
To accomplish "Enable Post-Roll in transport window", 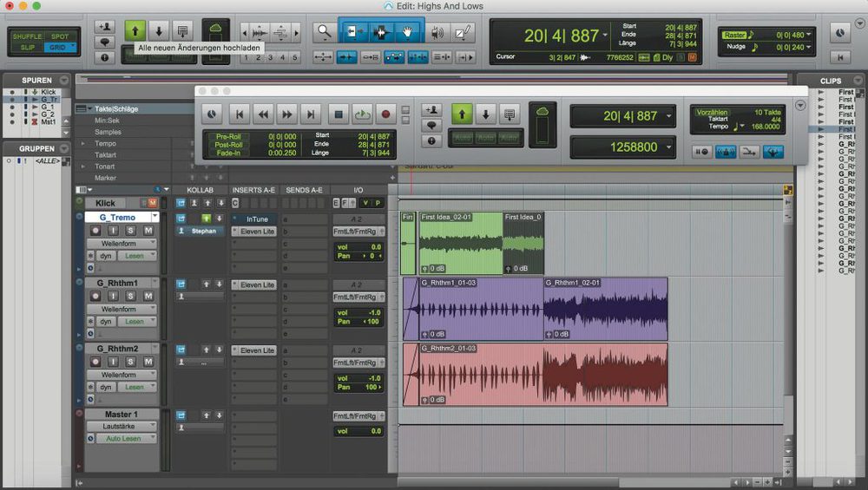I will pyautogui.click(x=228, y=144).
